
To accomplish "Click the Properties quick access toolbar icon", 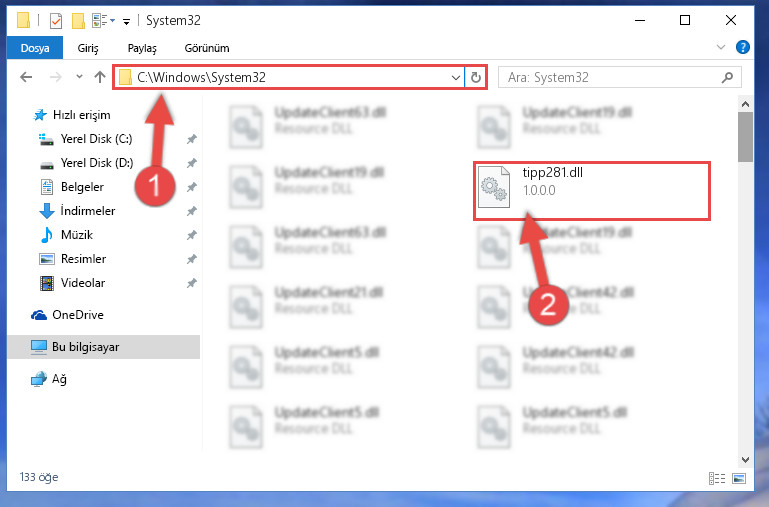I will [x=56, y=21].
